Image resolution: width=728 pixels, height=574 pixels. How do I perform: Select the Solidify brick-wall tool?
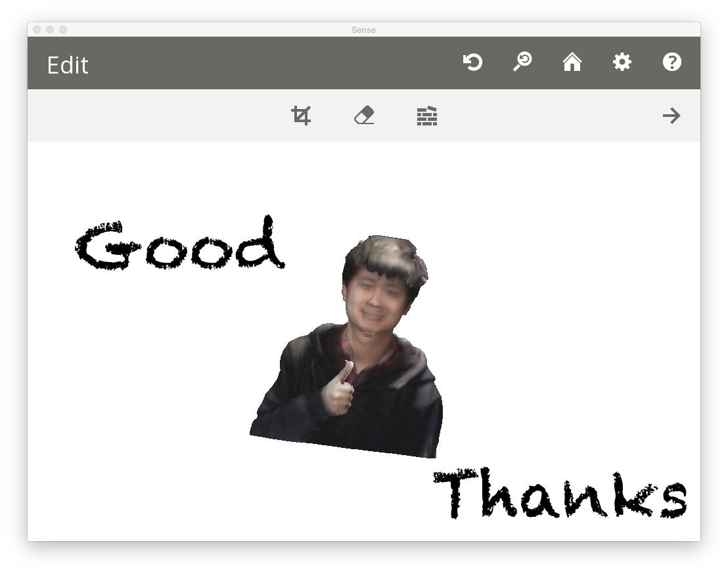[x=426, y=116]
